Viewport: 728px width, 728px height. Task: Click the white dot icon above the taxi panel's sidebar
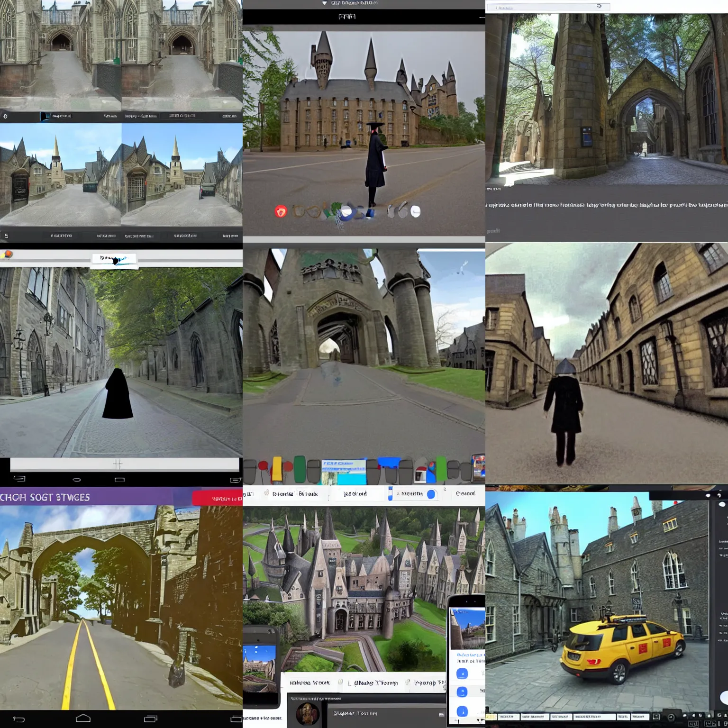[708, 495]
